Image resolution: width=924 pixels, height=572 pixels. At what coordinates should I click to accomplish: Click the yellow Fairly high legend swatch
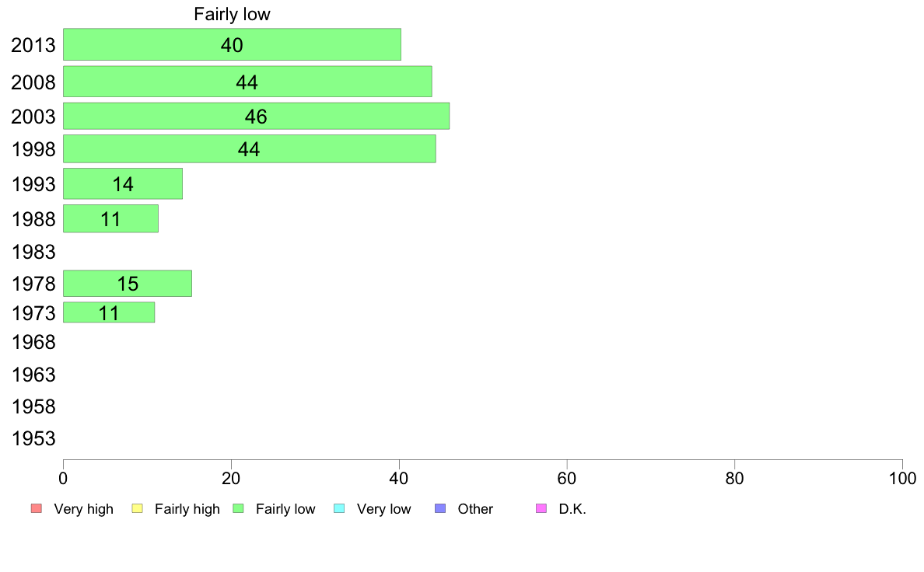(x=138, y=508)
